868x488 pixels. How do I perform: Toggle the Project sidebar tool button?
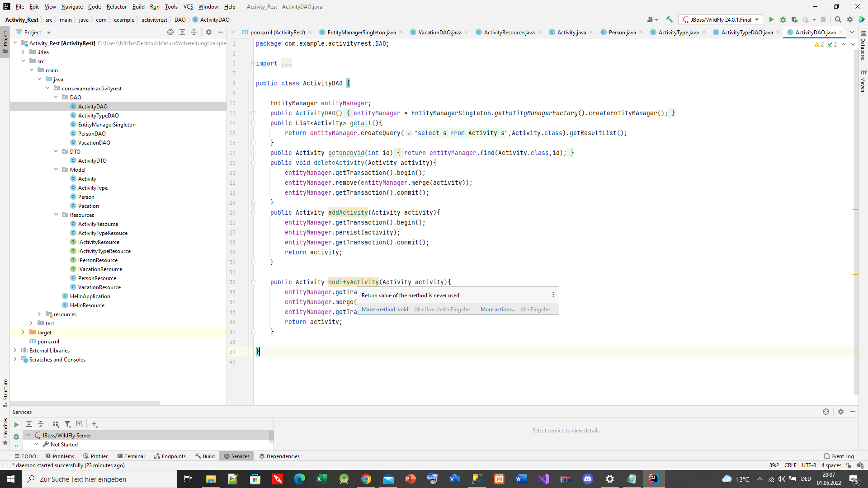pyautogui.click(x=5, y=41)
